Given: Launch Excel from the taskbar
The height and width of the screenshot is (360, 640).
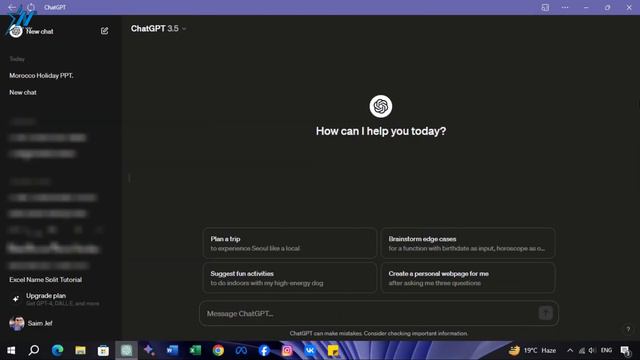Looking at the screenshot, I should 195,350.
